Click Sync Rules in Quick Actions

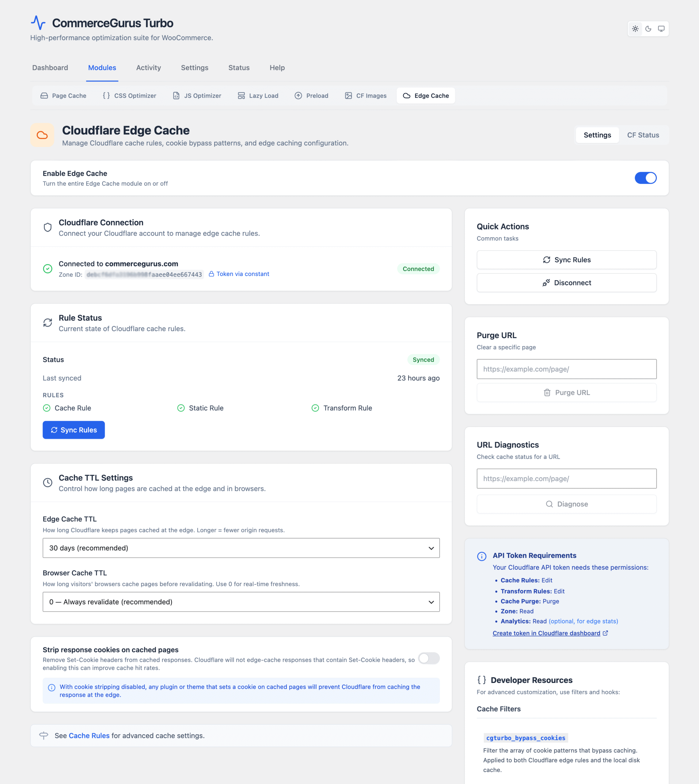tap(567, 260)
